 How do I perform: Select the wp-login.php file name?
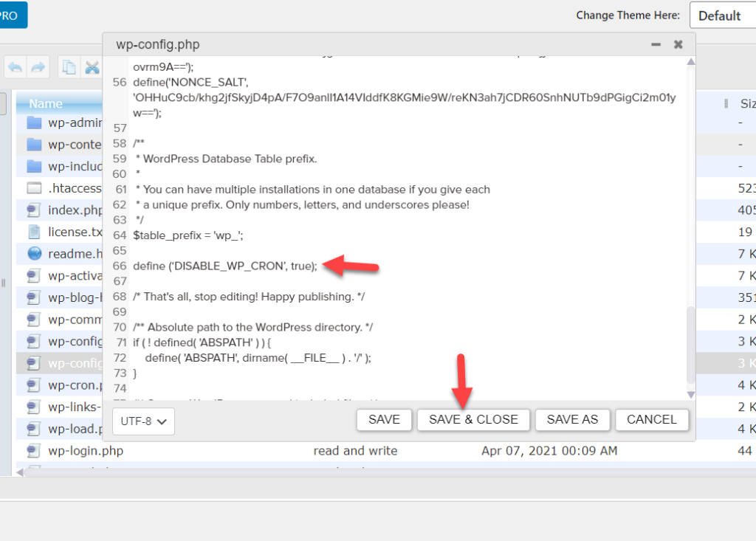86,451
